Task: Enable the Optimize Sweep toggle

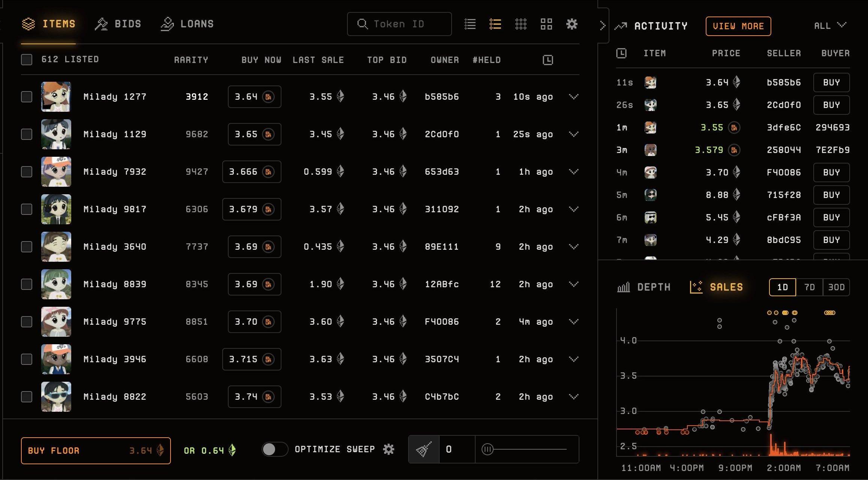Action: coord(275,449)
